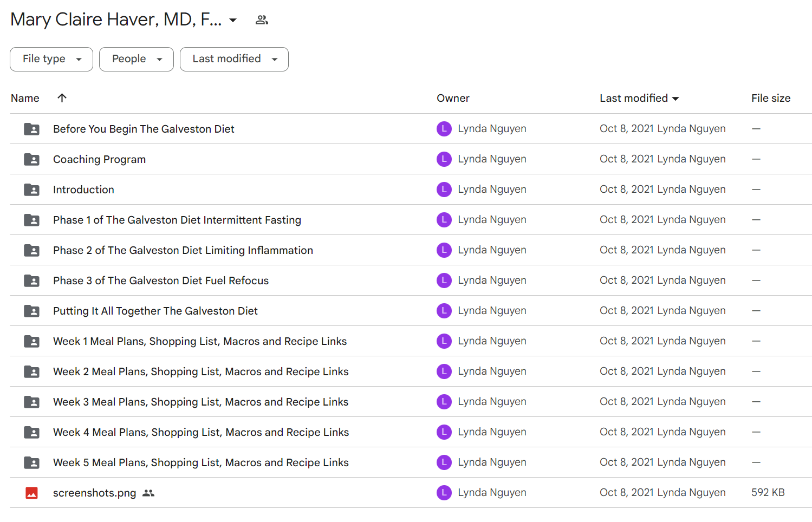The image size is (812, 522).
Task: Open the People filter dropdown
Action: pos(137,59)
